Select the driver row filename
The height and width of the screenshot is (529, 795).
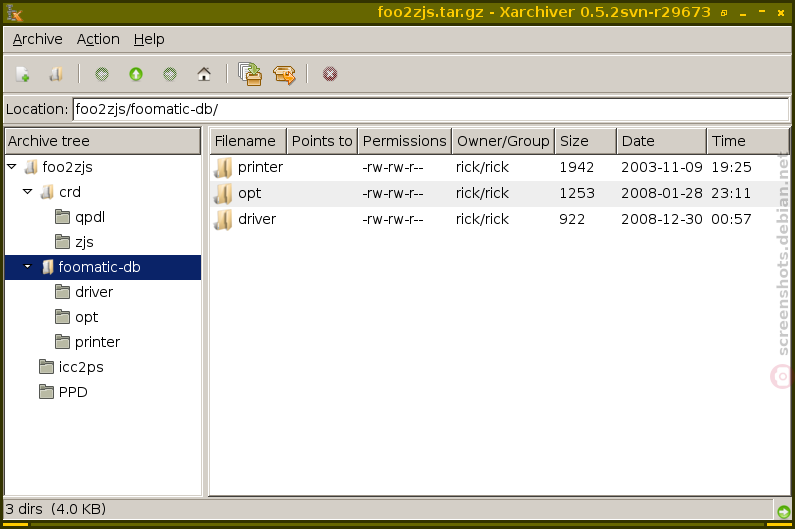tap(257, 219)
